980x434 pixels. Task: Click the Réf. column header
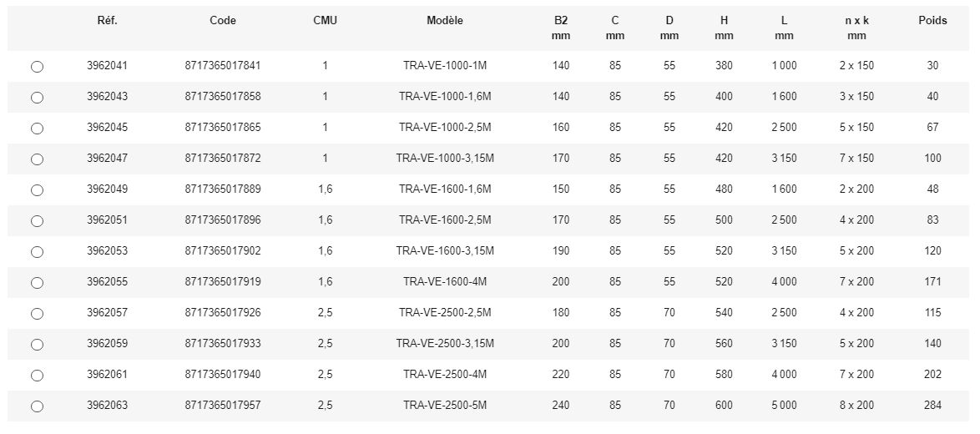coord(107,21)
